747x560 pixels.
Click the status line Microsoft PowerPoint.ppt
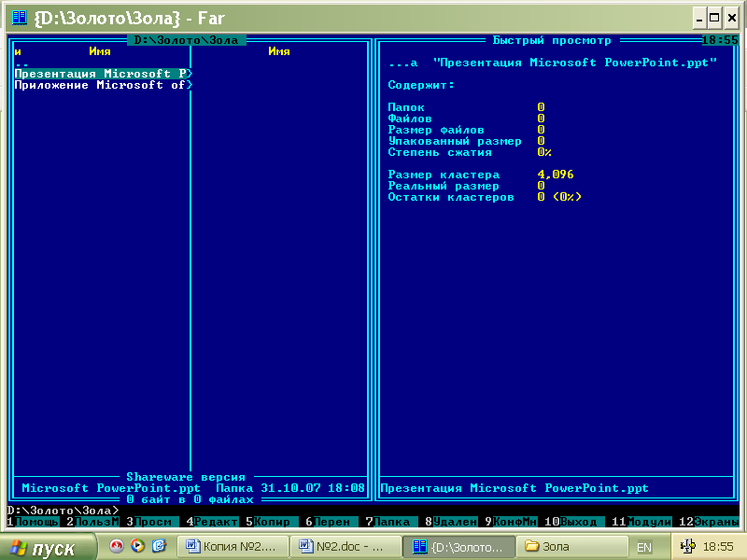(x=111, y=488)
